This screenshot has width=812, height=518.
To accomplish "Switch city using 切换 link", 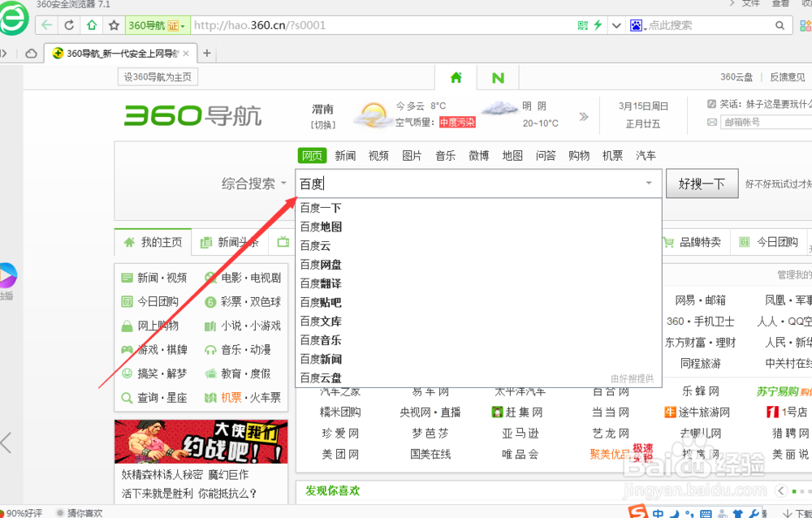I will (322, 125).
